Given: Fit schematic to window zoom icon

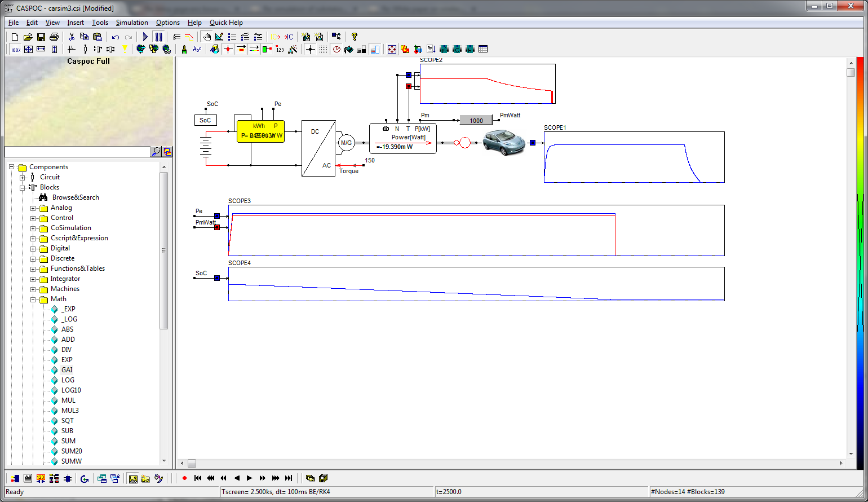Looking at the screenshot, I should pyautogui.click(x=28, y=49).
